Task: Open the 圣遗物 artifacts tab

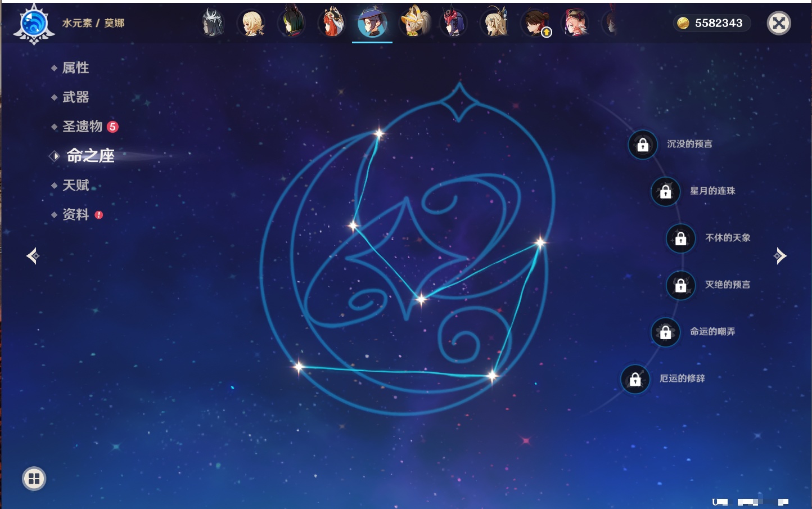Action: 83,127
